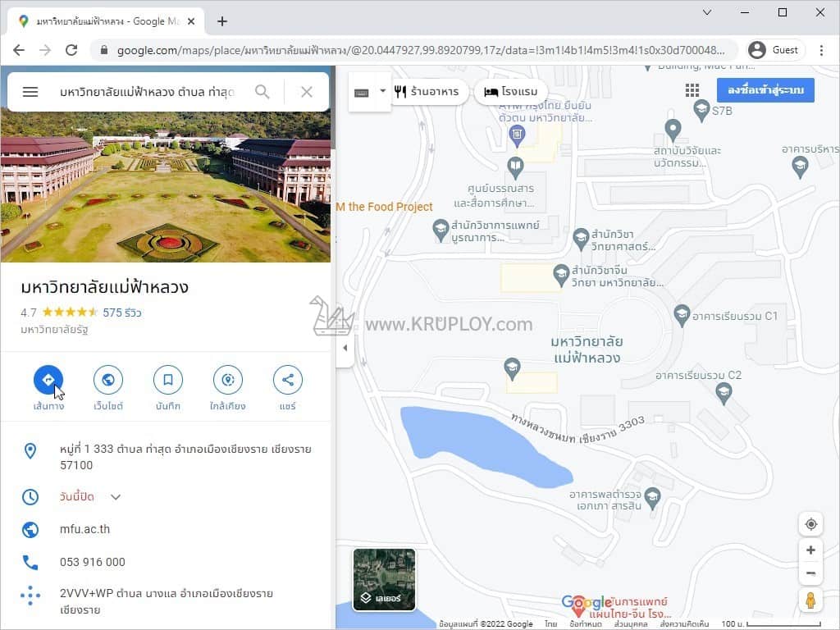Show your location on the map
This screenshot has height=630, width=840.
tap(810, 524)
